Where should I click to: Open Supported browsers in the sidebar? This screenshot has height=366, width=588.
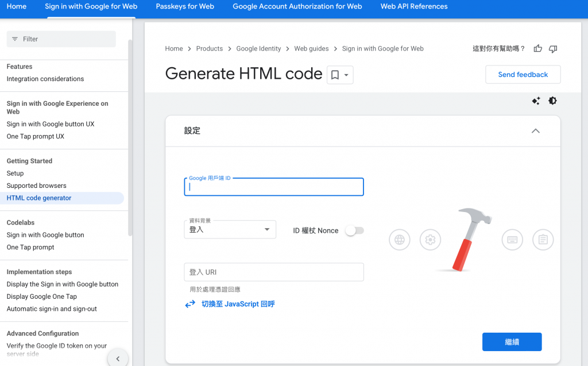point(36,186)
